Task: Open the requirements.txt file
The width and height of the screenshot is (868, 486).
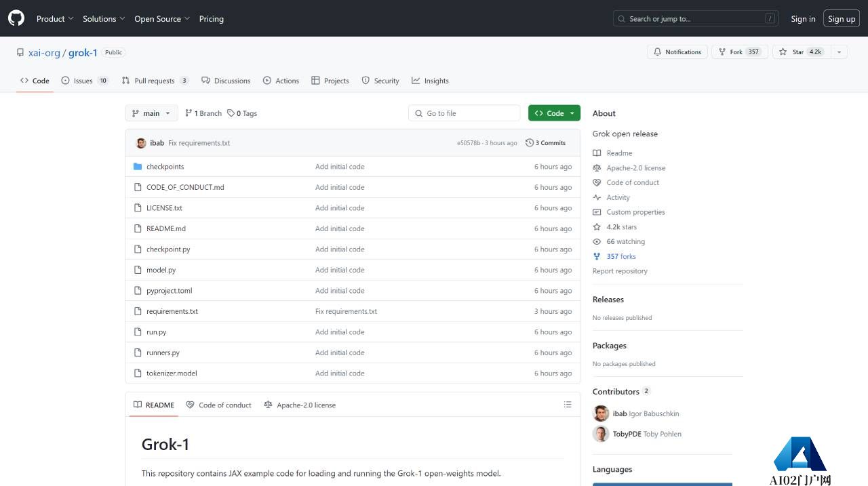Action: coord(172,311)
